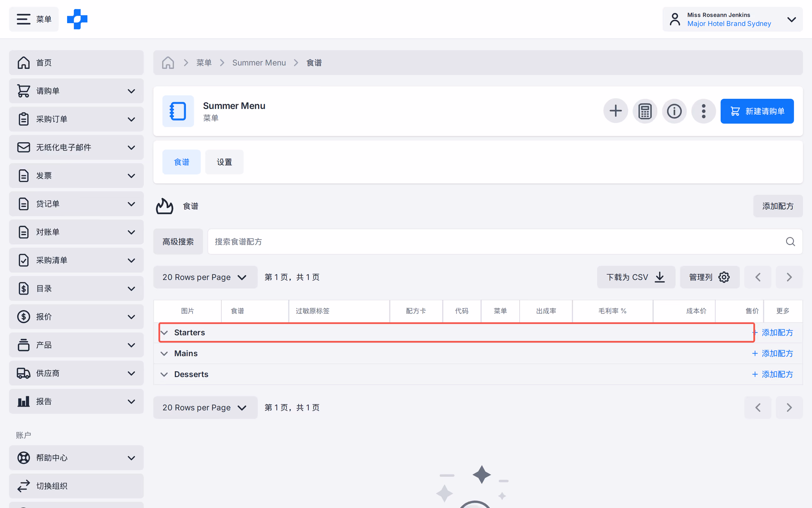Click the blue cross app logo
This screenshot has width=812, height=508.
[77, 19]
